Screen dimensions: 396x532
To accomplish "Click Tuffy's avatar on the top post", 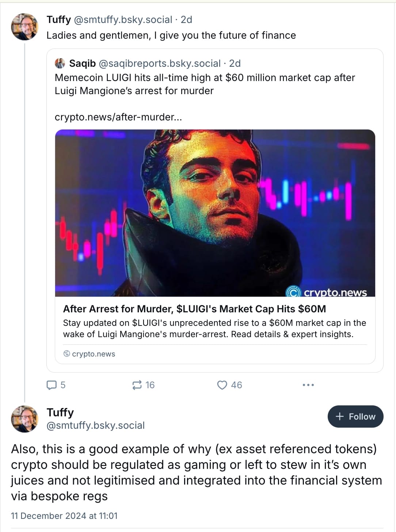I will click(24, 27).
